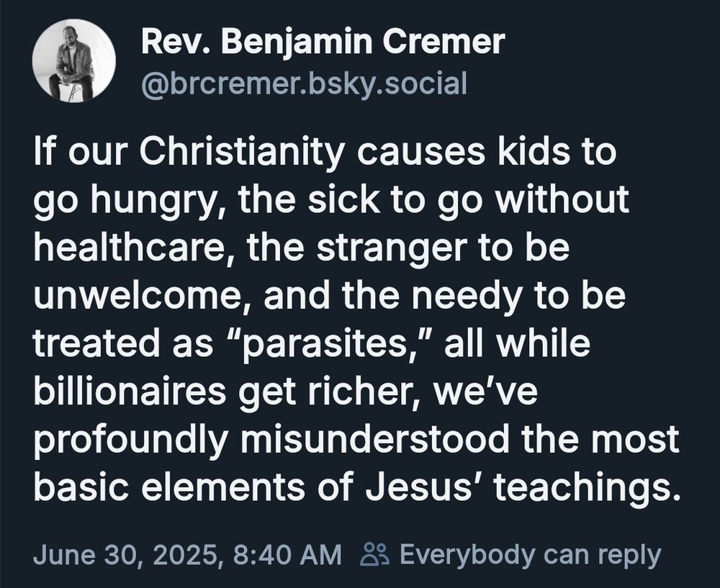Click the Rev. Benjamin Cremer display name

point(323,42)
